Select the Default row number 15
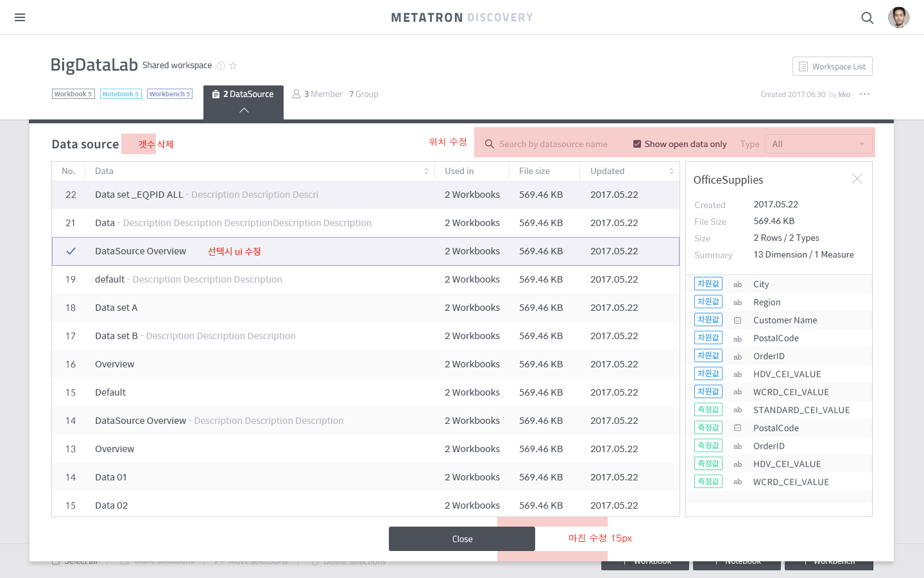This screenshot has width=924, height=578. 366,392
